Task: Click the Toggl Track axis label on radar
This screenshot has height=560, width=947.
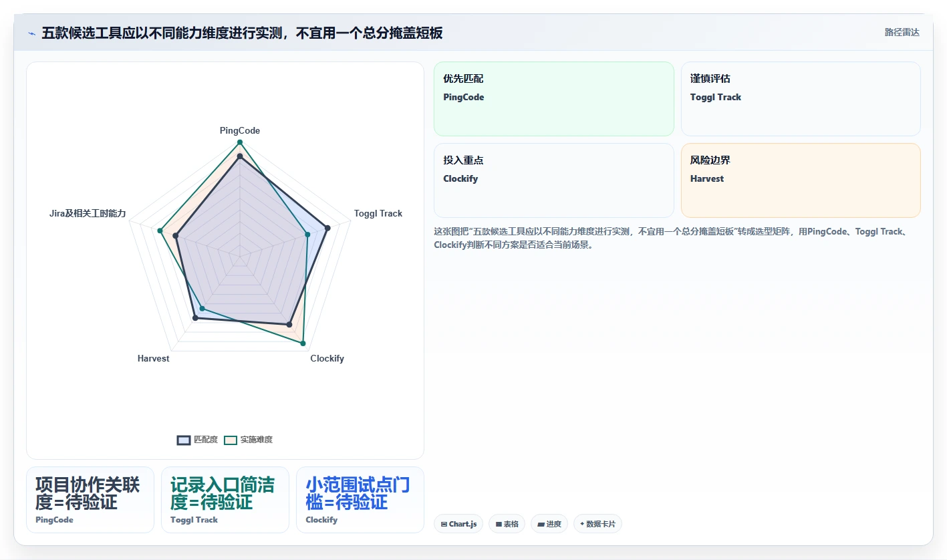Action: point(378,213)
